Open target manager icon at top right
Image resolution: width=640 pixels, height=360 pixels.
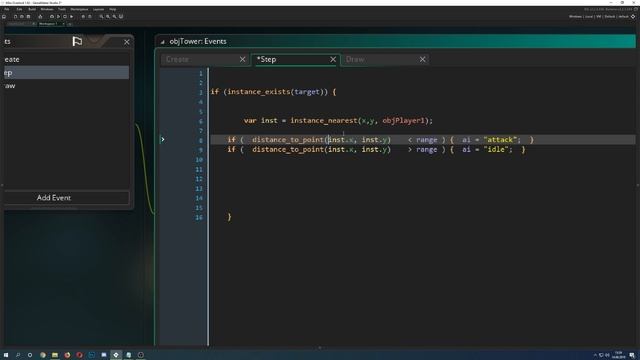click(633, 16)
